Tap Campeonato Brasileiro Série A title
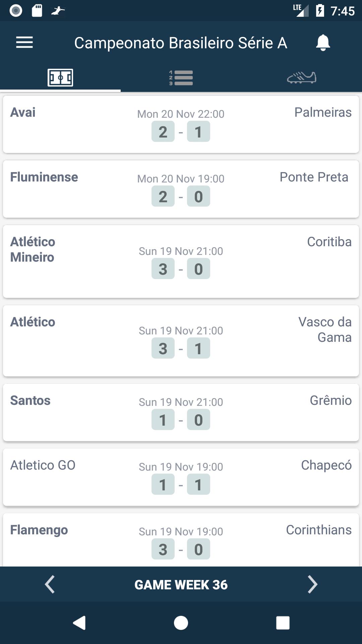362x644 pixels. [181, 43]
